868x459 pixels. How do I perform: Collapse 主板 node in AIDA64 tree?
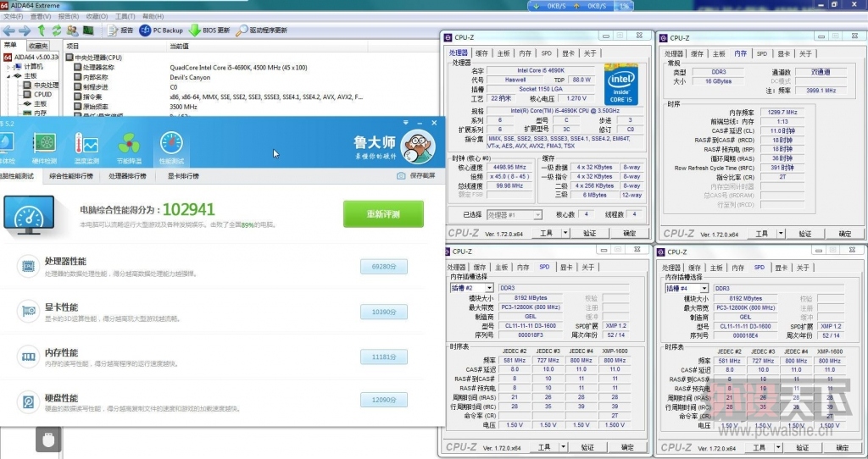pos(8,75)
